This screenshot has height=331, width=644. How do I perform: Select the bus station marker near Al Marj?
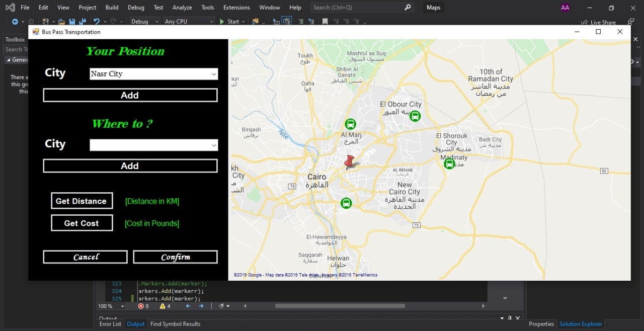[x=350, y=124]
